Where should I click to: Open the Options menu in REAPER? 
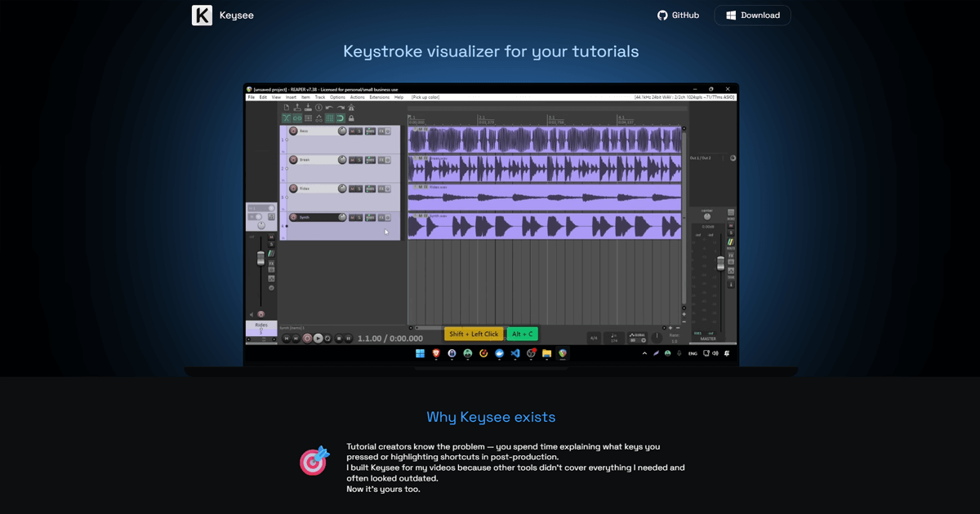point(337,97)
